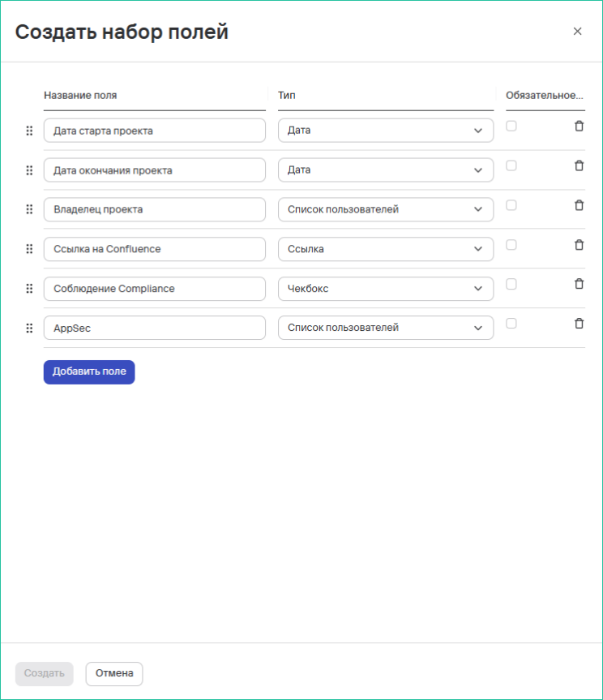This screenshot has height=700, width=603.
Task: Check the required box for 'AppSec'
Action: (x=511, y=323)
